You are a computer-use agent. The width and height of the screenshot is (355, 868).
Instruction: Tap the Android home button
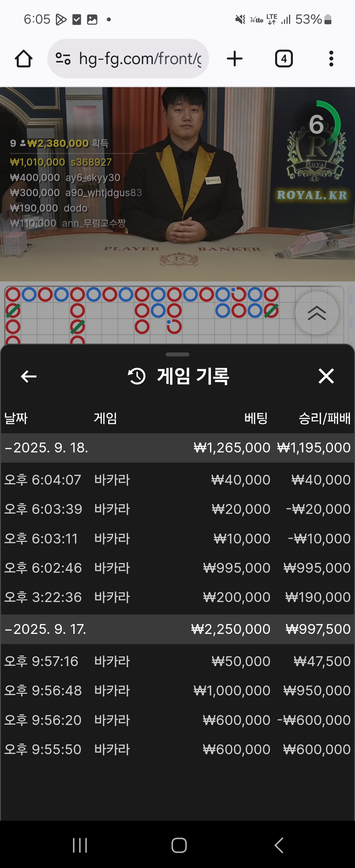(x=179, y=845)
